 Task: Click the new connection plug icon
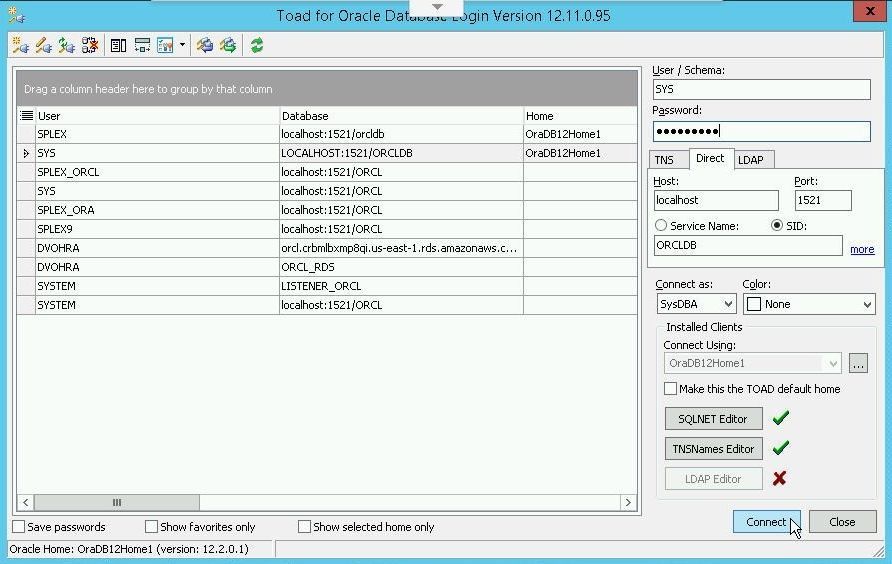(x=20, y=45)
